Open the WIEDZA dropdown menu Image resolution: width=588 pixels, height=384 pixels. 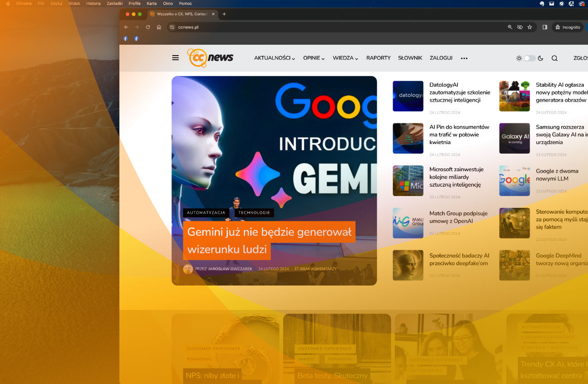click(x=345, y=58)
